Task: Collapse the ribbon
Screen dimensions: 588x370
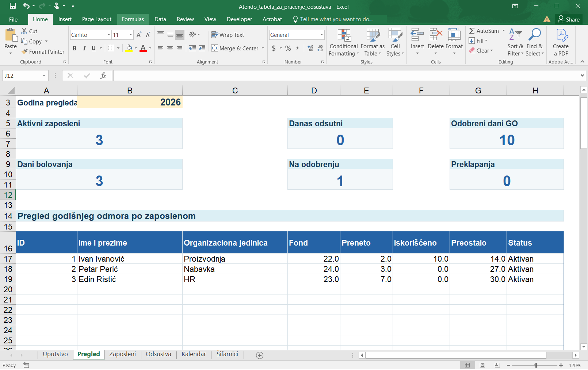Action: (x=582, y=62)
